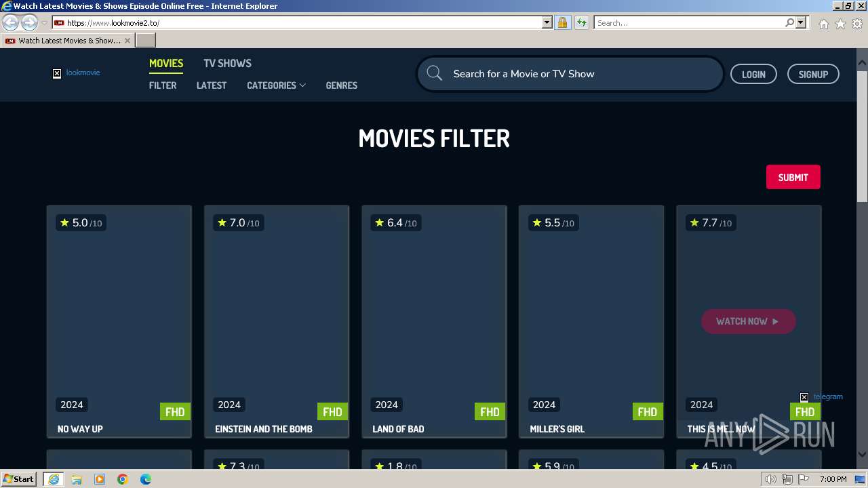Click the telegram link
The height and width of the screenshot is (488, 868).
click(821, 396)
